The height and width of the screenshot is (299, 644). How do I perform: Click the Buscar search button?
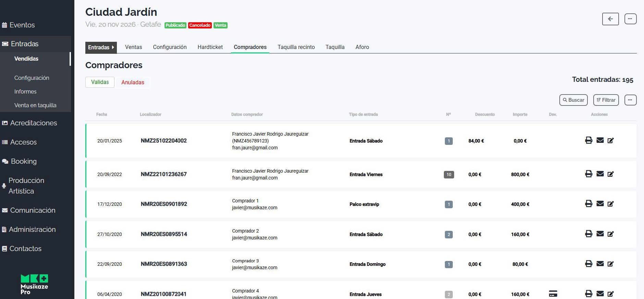[x=573, y=100]
